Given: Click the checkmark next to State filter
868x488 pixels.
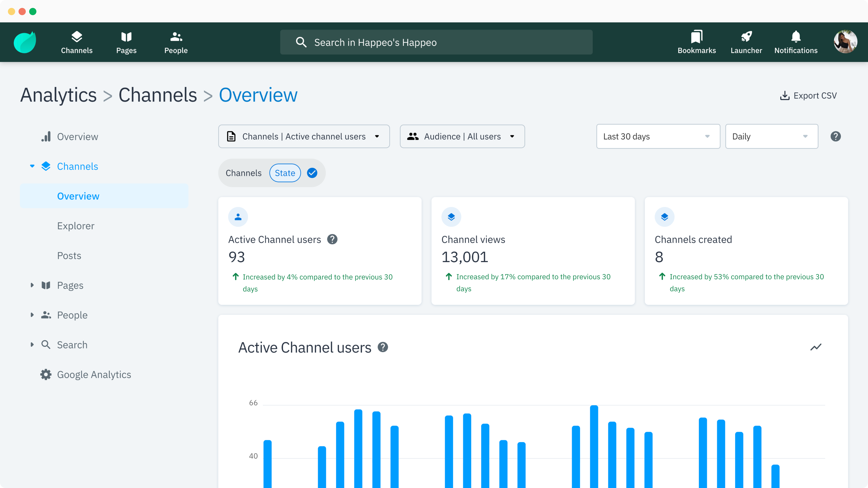Looking at the screenshot, I should (312, 173).
